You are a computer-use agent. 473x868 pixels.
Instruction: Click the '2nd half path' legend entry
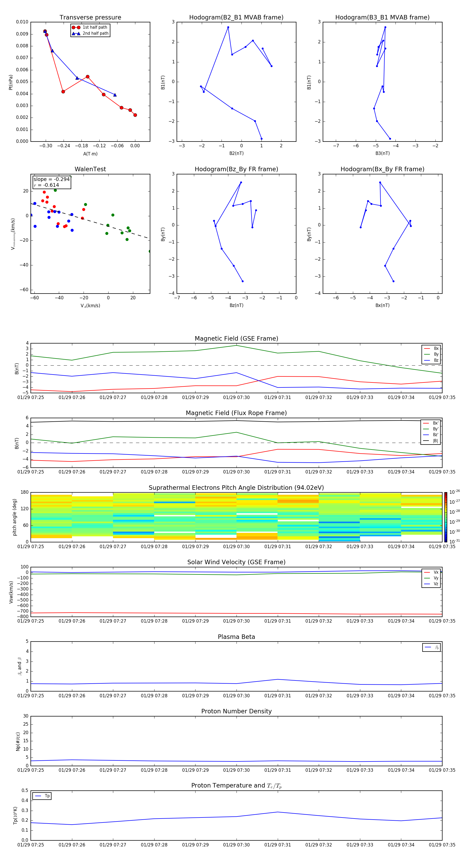(x=90, y=33)
